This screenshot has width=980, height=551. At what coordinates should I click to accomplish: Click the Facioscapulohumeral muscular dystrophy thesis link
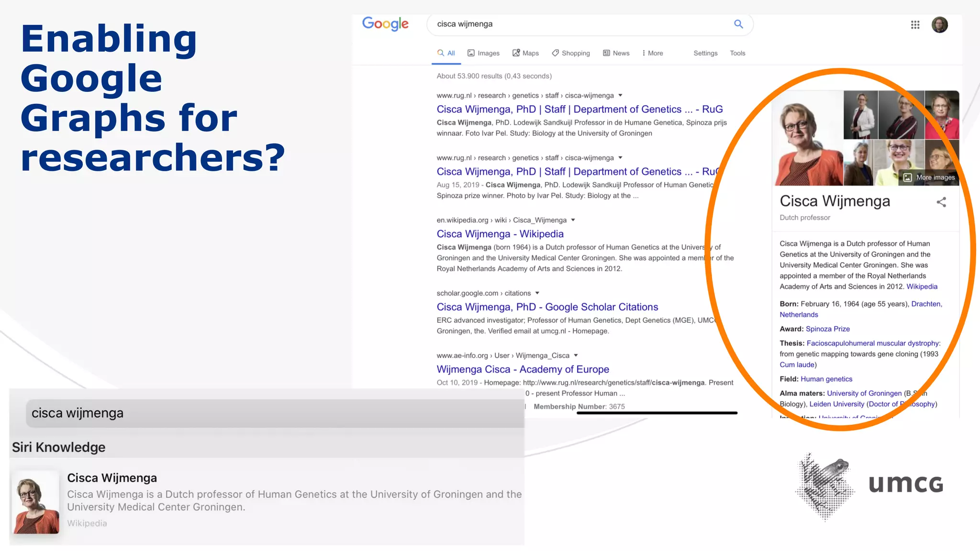coord(873,343)
